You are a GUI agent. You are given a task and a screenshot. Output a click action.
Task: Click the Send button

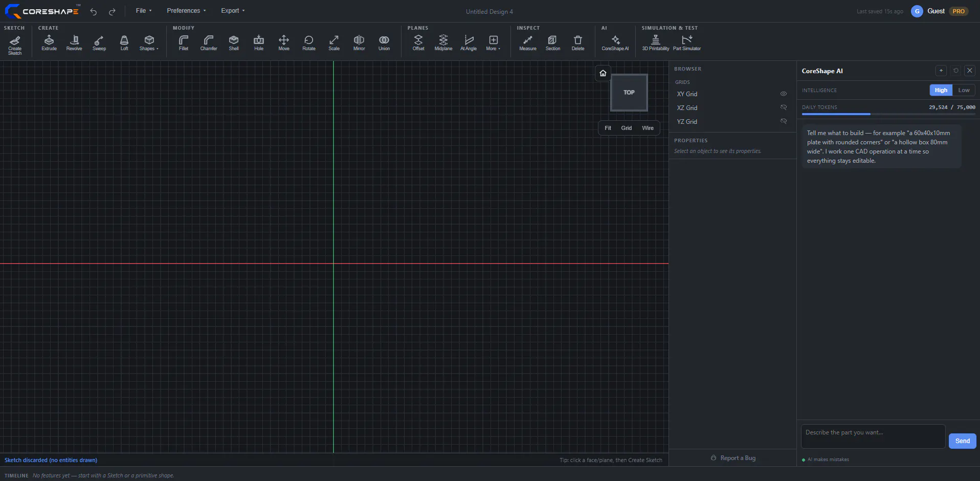(962, 441)
